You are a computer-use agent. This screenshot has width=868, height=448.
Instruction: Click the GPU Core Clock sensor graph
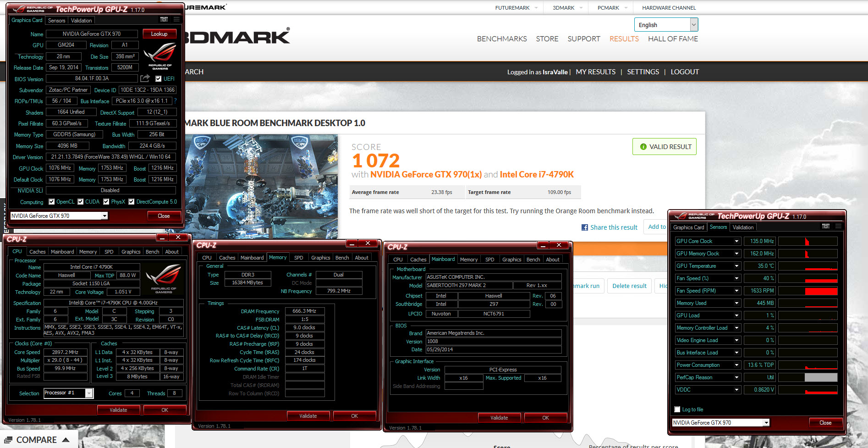[x=808, y=241]
